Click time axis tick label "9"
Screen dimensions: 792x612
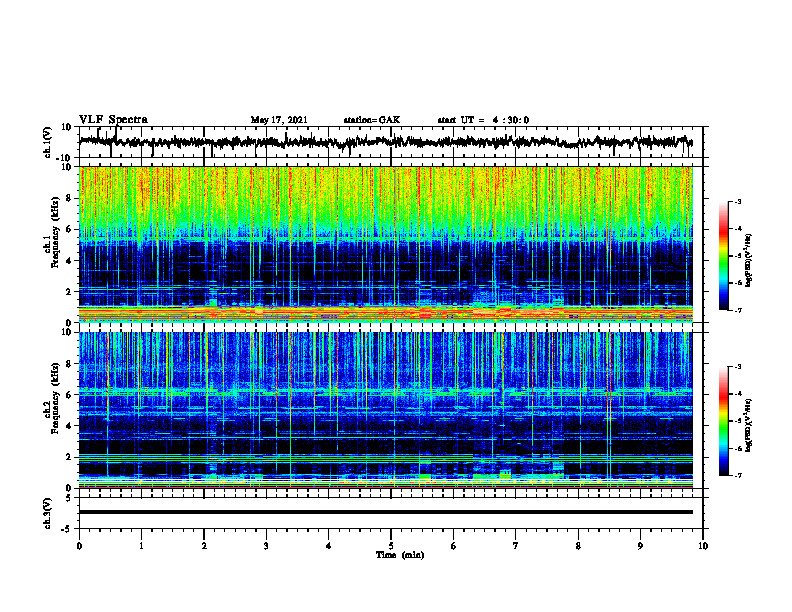640,545
